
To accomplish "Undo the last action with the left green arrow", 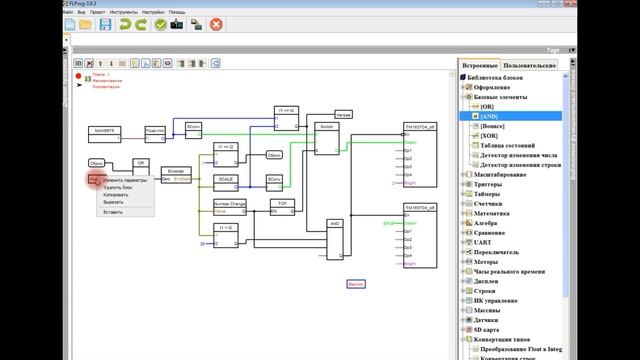I will (x=124, y=24).
